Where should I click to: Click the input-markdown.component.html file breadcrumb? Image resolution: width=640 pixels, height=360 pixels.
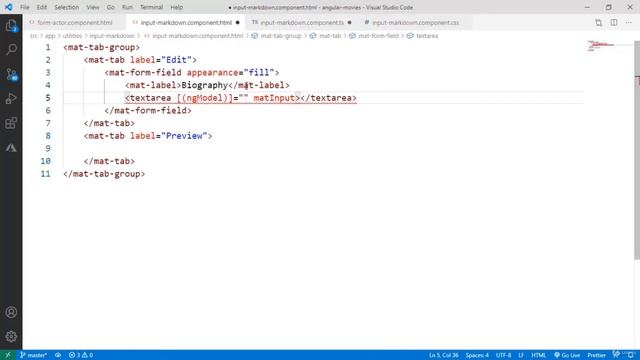198,36
